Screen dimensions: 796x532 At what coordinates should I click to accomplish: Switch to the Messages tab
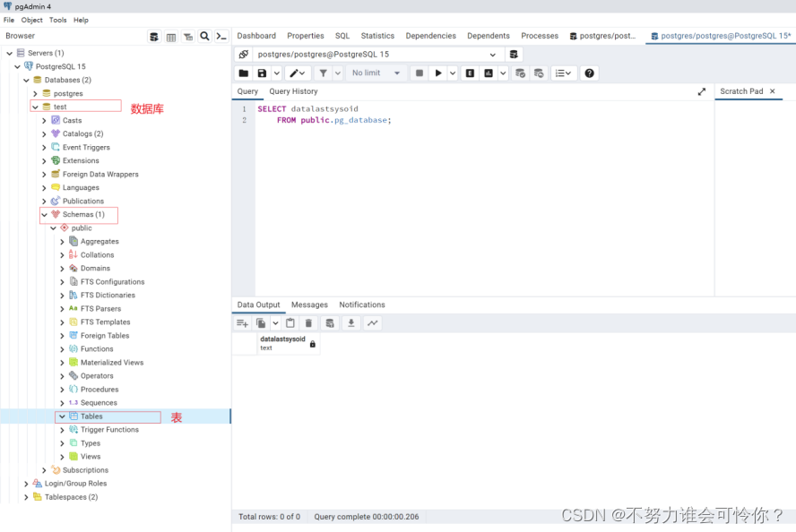point(309,305)
